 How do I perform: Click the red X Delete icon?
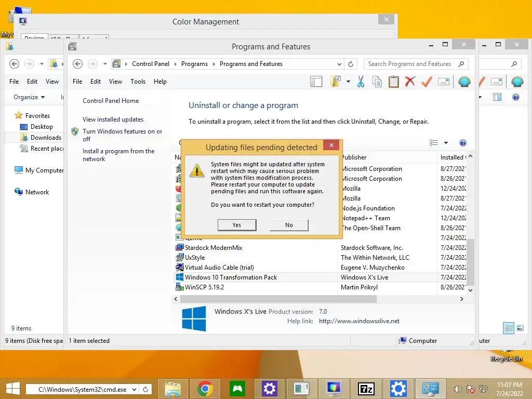tap(410, 82)
